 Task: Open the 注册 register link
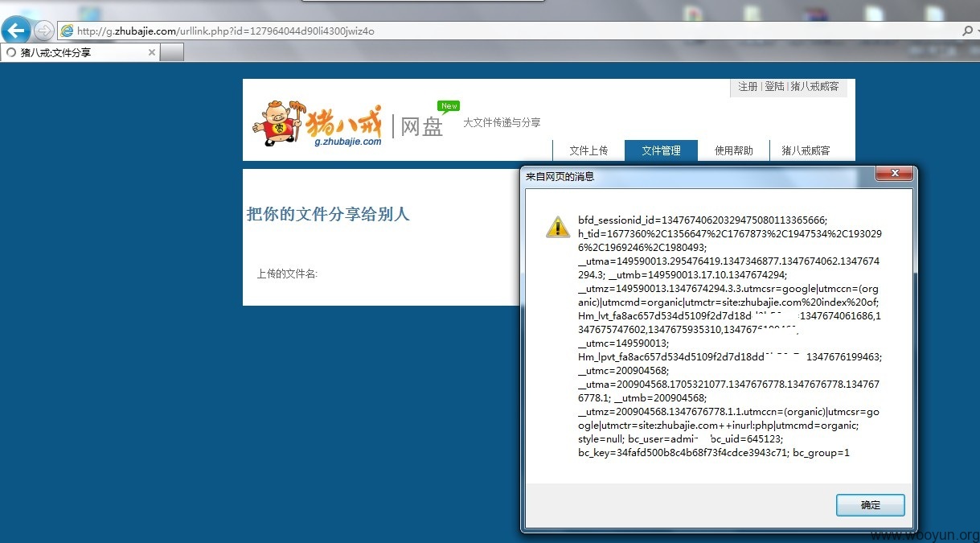[x=748, y=86]
